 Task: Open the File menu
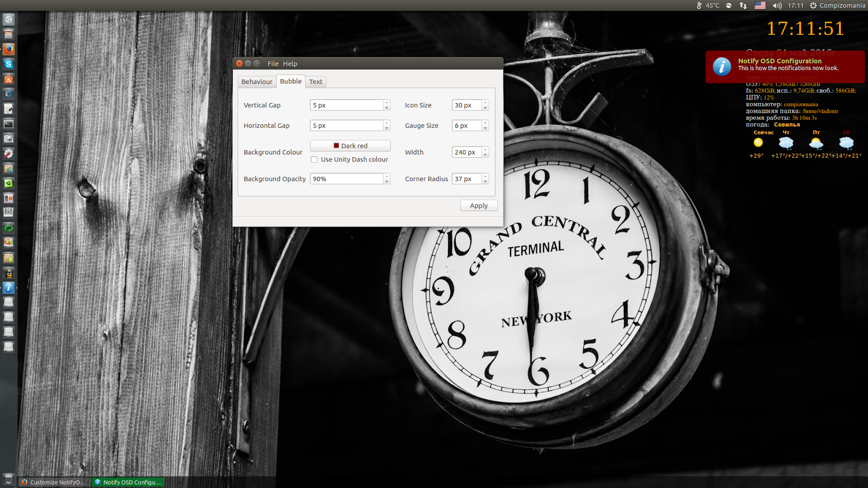(273, 63)
